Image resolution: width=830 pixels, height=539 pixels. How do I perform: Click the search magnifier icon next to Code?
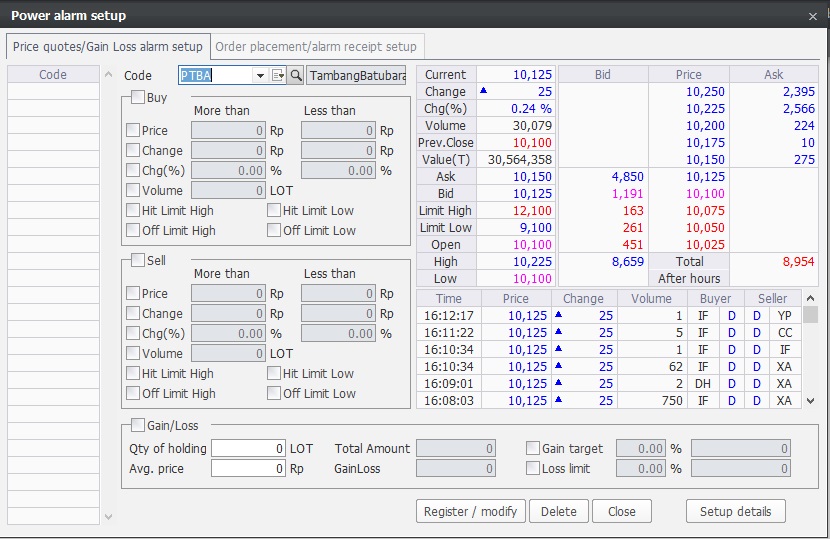(x=296, y=75)
